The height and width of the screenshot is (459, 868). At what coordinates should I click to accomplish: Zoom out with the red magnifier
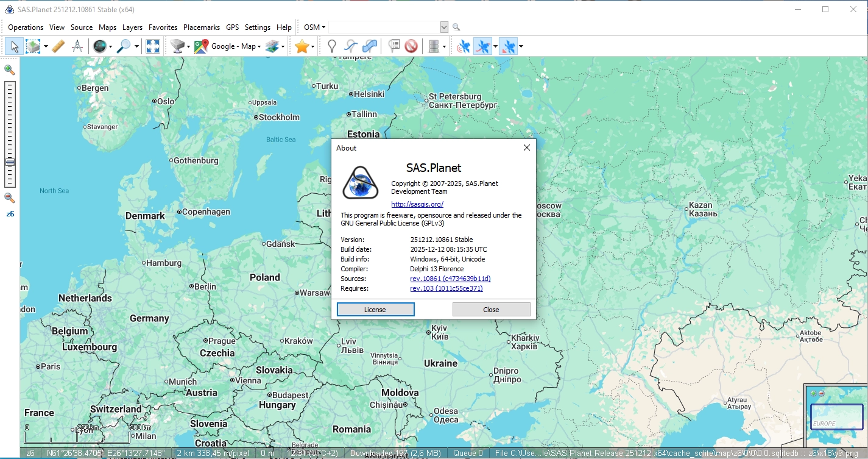tap(10, 198)
